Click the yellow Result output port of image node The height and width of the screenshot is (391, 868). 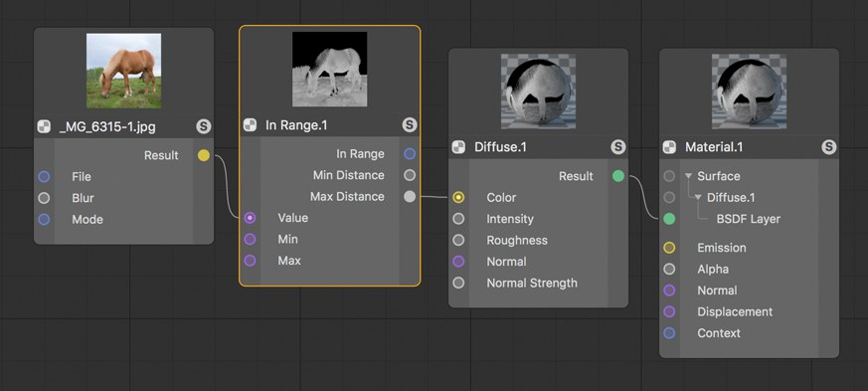204,155
